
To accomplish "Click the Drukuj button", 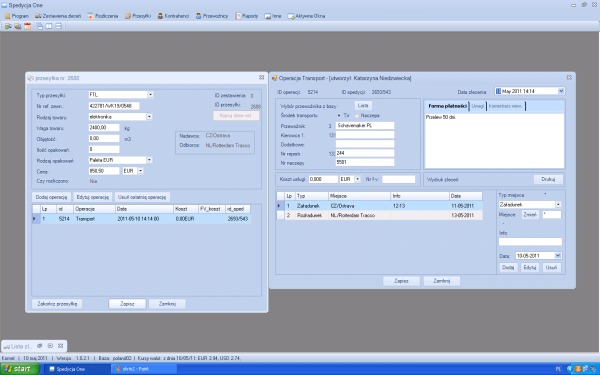I will coord(548,179).
